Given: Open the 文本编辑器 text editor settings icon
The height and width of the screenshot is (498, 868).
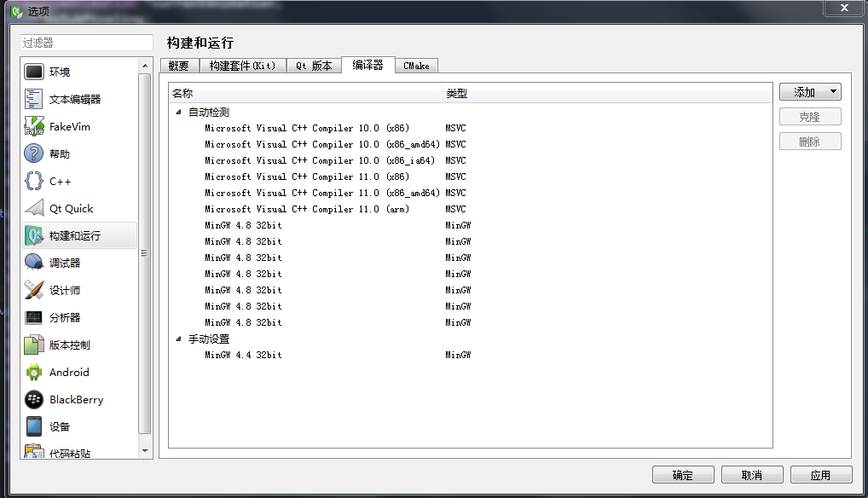Looking at the screenshot, I should [x=34, y=99].
